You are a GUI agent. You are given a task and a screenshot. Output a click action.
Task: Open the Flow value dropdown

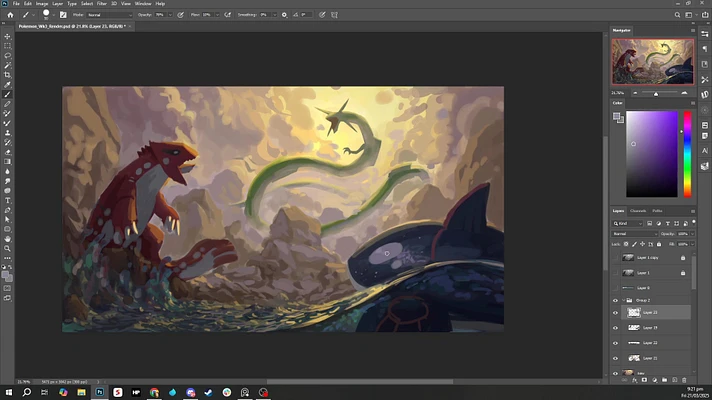(x=217, y=15)
